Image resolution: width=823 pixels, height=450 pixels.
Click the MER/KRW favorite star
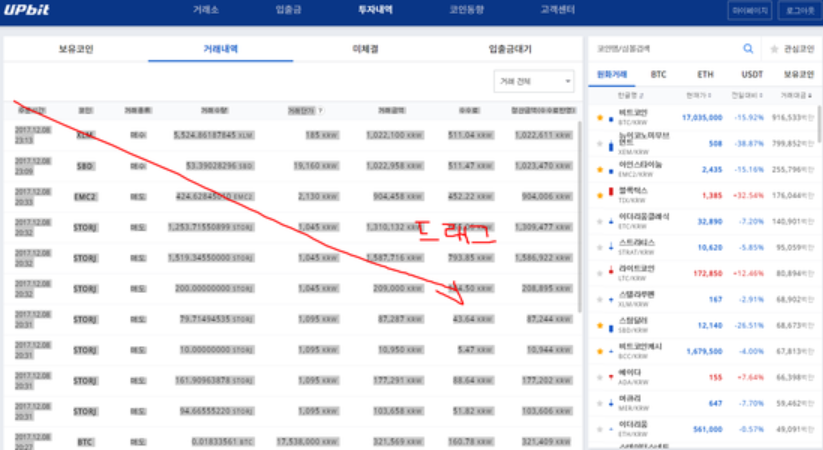[x=599, y=403]
